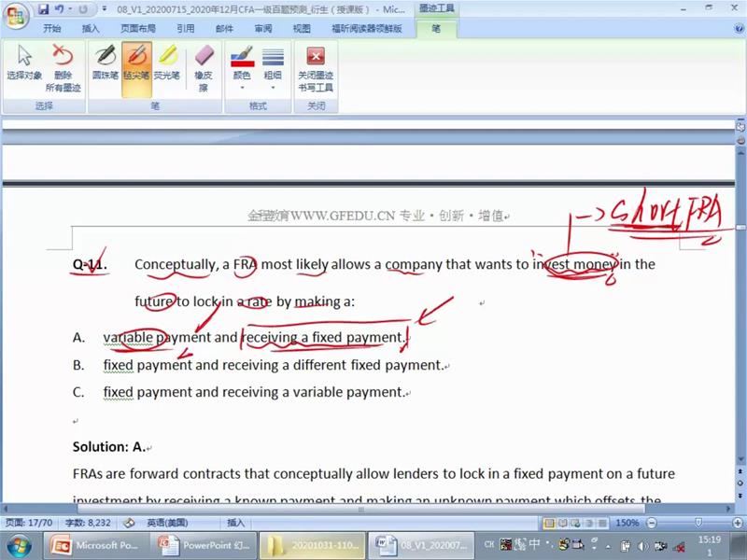Activate the 橡皮擦 eraser tool
This screenshot has height=560, width=747.
click(204, 66)
